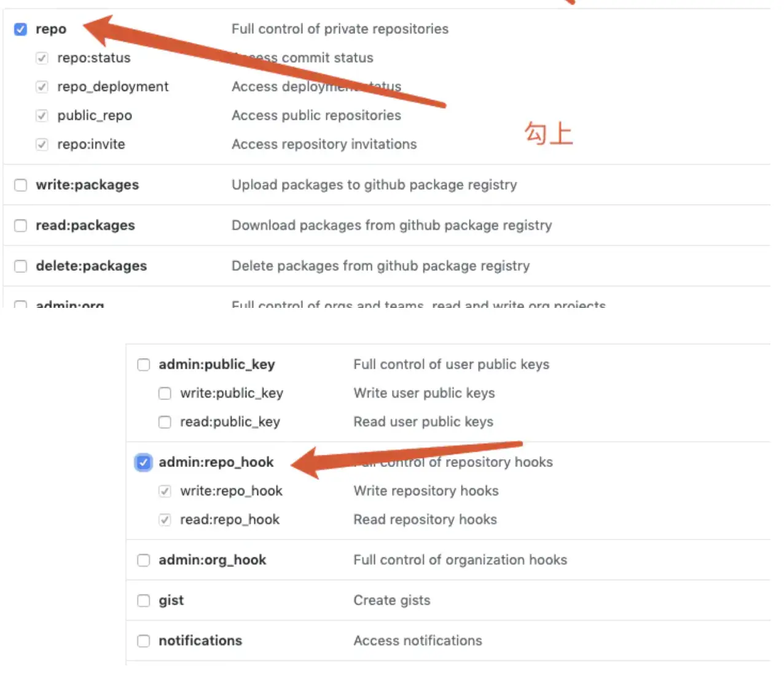
Task: Toggle the repo:invite checkbox
Action: pyautogui.click(x=42, y=144)
